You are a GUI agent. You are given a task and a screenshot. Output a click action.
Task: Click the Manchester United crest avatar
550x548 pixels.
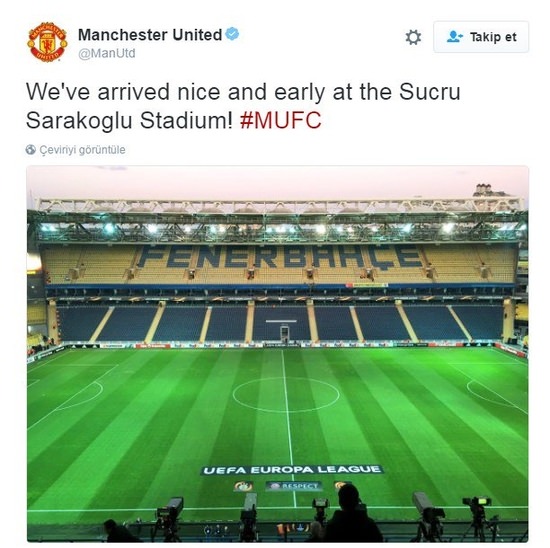point(47,42)
